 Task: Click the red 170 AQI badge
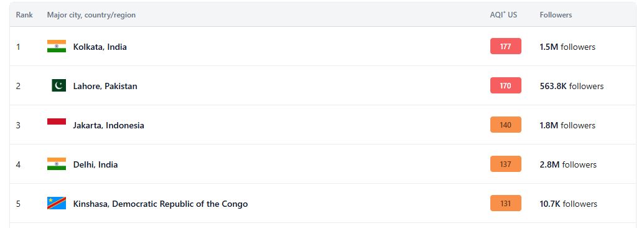pyautogui.click(x=506, y=85)
